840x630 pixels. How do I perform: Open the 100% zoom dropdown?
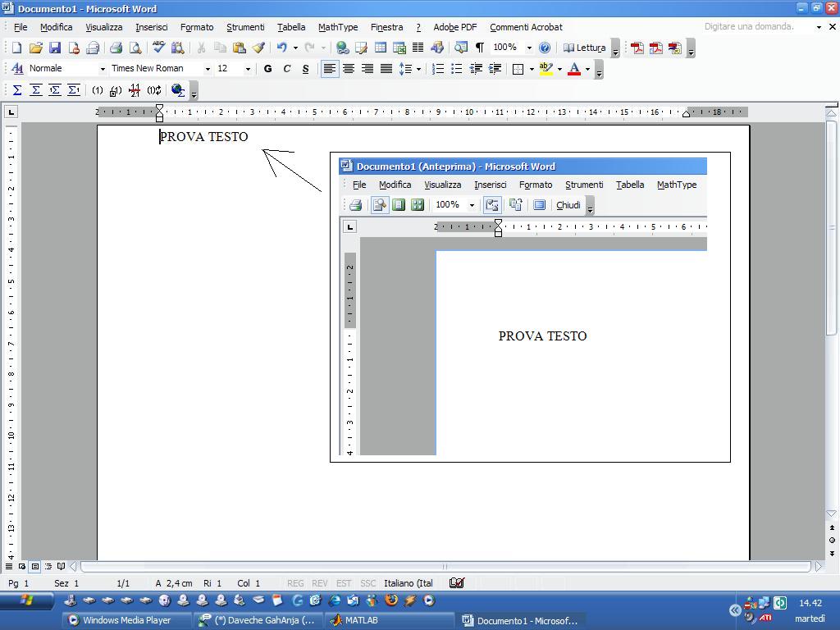(x=529, y=48)
